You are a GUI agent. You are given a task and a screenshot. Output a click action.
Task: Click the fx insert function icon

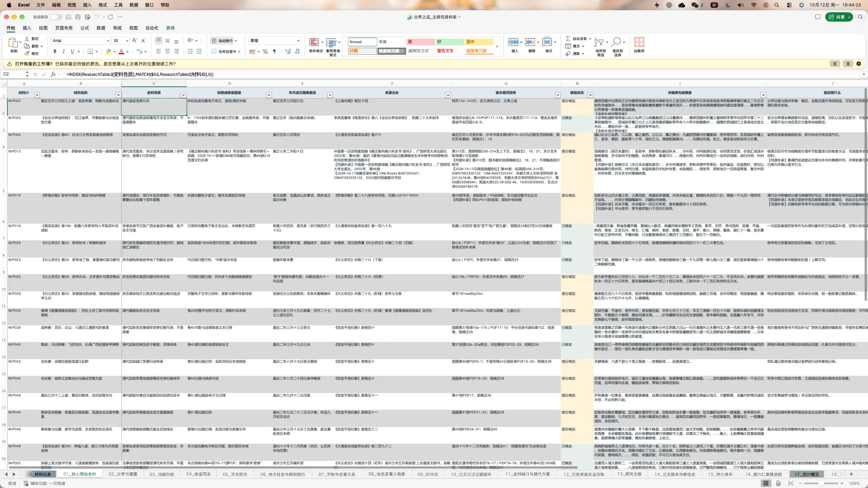coord(53,74)
